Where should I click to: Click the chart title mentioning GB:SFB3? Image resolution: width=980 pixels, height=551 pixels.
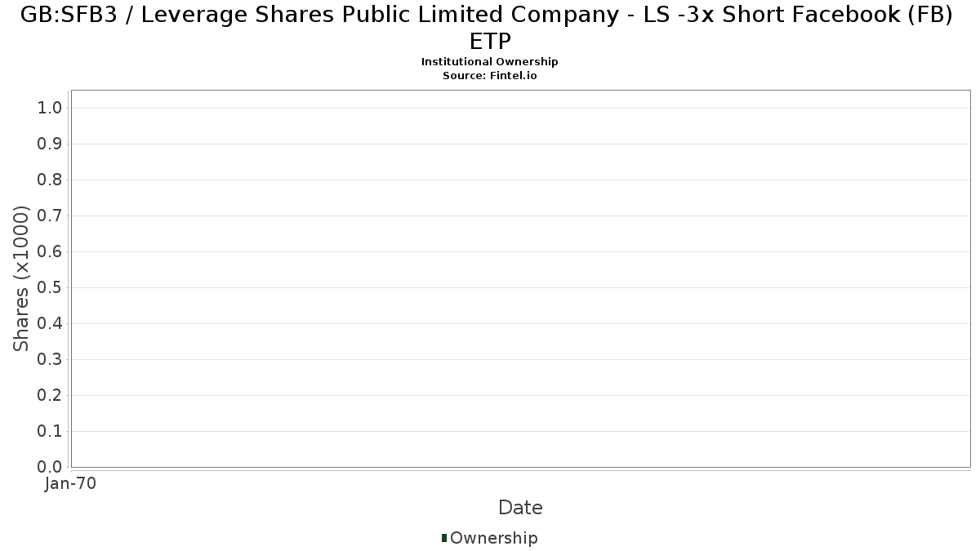click(490, 29)
